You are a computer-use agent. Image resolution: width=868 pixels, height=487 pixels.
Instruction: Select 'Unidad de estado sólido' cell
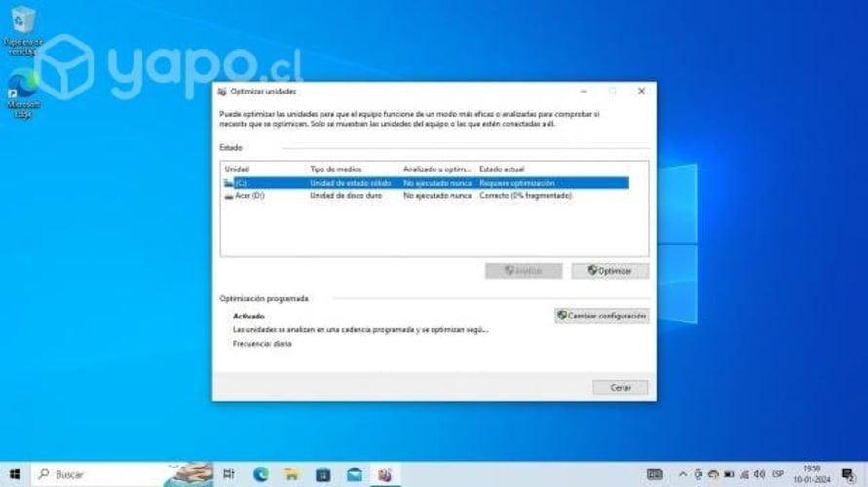351,183
